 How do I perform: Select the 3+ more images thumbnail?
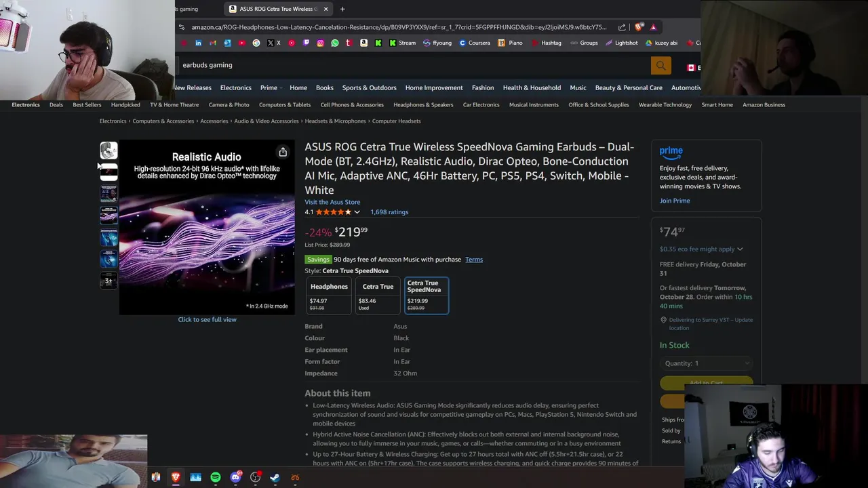[x=108, y=281]
